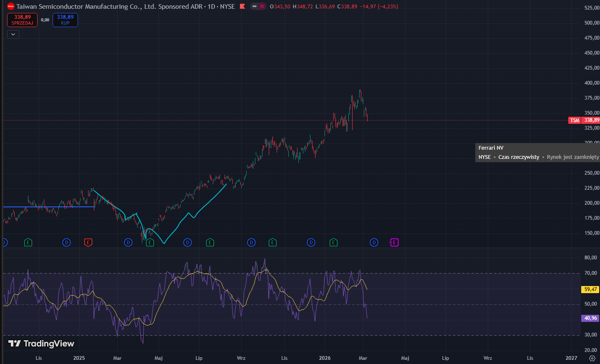Open the red earnings marker on the chart

pyautogui.click(x=88, y=242)
